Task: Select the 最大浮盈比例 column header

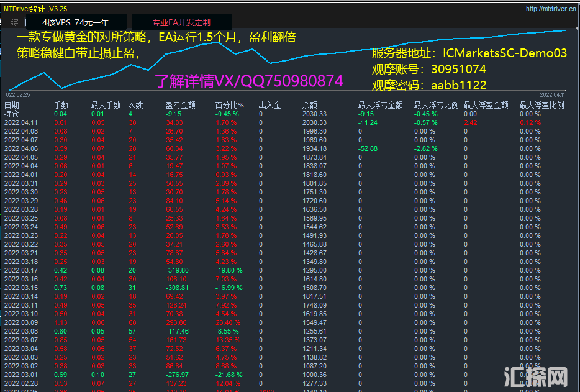Action: pyautogui.click(x=541, y=105)
